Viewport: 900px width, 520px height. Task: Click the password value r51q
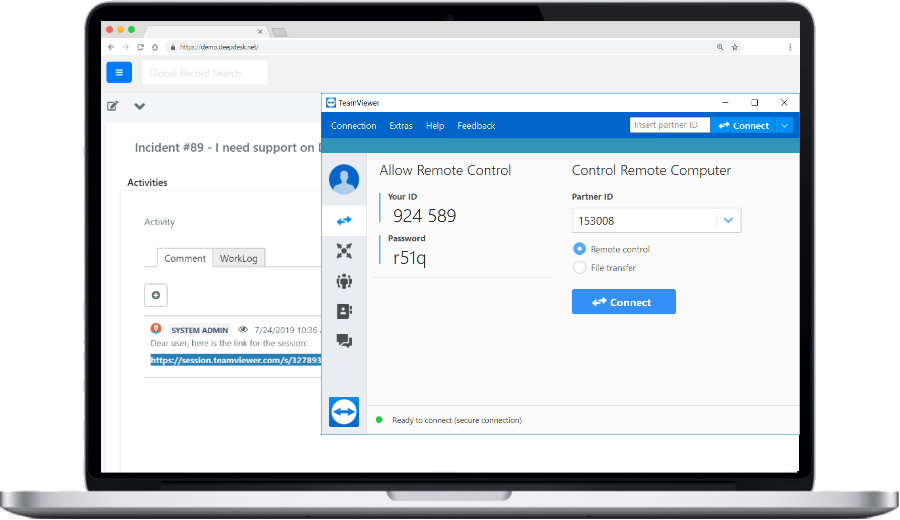(x=409, y=258)
